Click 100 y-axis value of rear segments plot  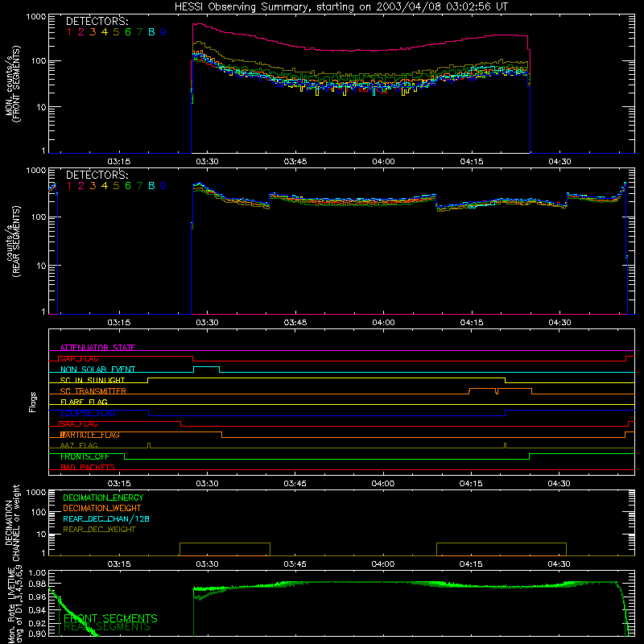(x=39, y=217)
